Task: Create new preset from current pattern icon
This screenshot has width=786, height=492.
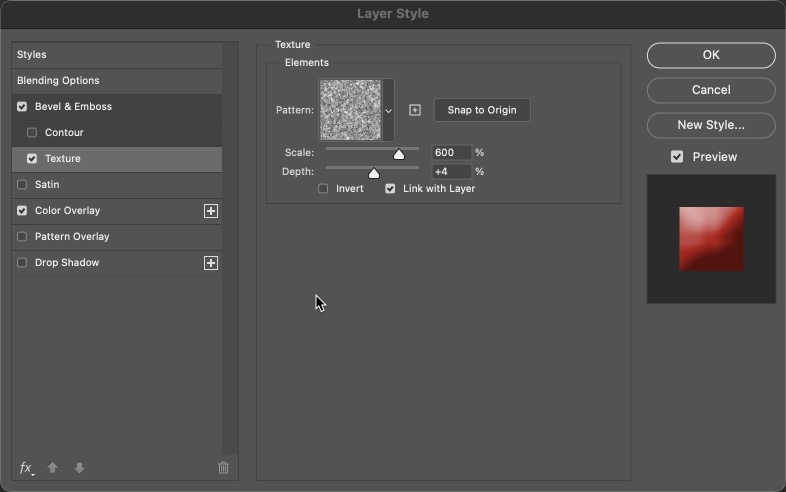Action: [x=415, y=110]
